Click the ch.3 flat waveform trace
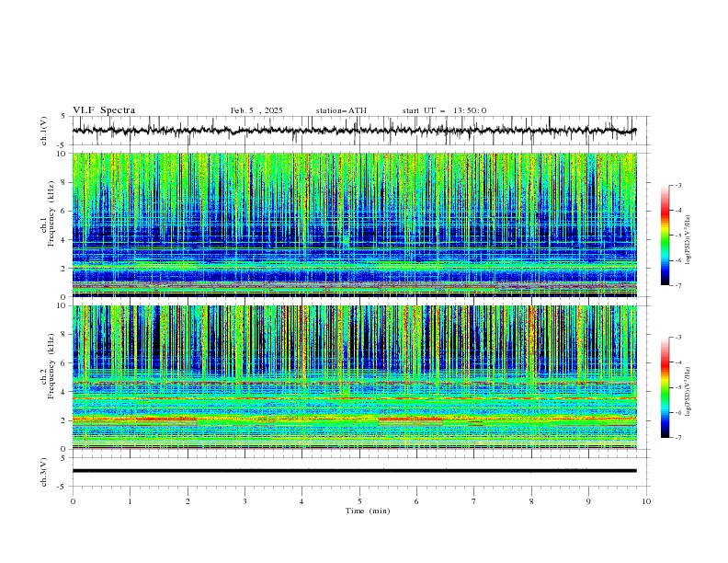 (354, 471)
